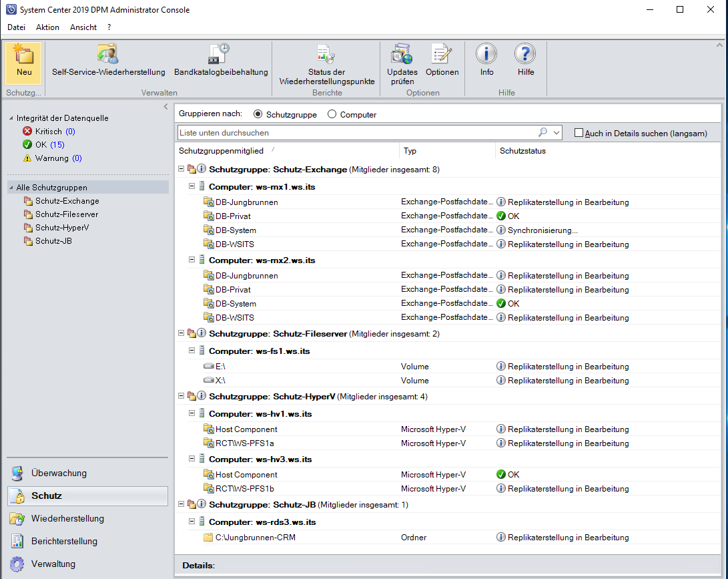Collapse Computer ws-mx2.ws.its node
Viewport: 728px width, 579px height.
[192, 260]
